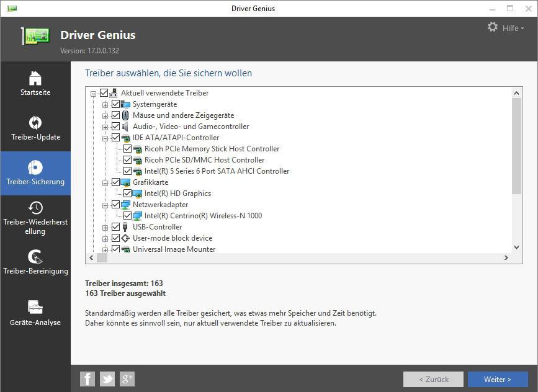Screen dimensions: 538x392
Task: Select the Ricoh PCIe Memory Stick Host Controller row
Action: 212,149
